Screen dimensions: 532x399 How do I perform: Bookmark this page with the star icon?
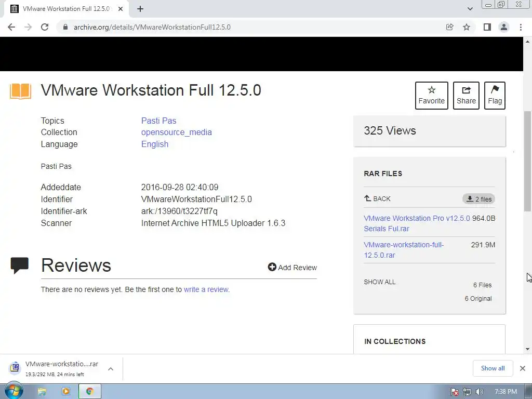click(467, 27)
